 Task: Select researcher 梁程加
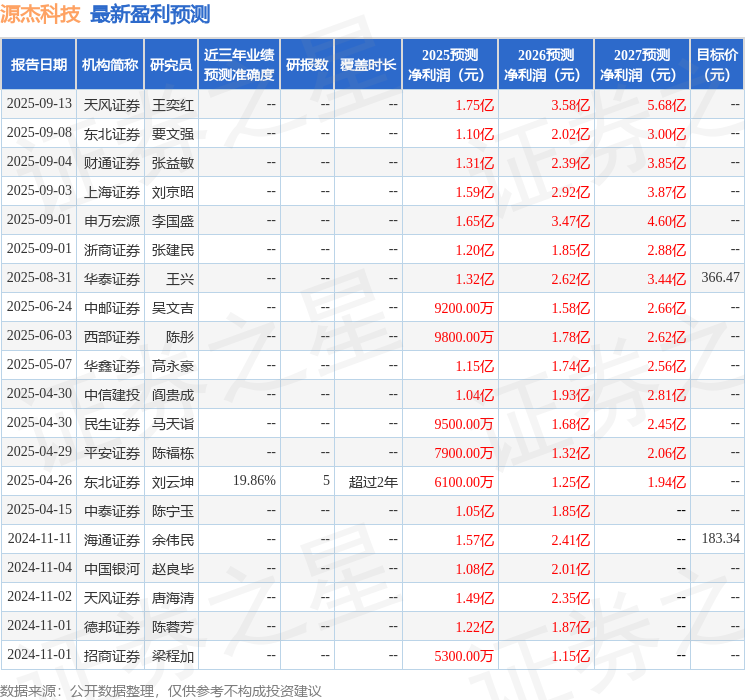(172, 656)
